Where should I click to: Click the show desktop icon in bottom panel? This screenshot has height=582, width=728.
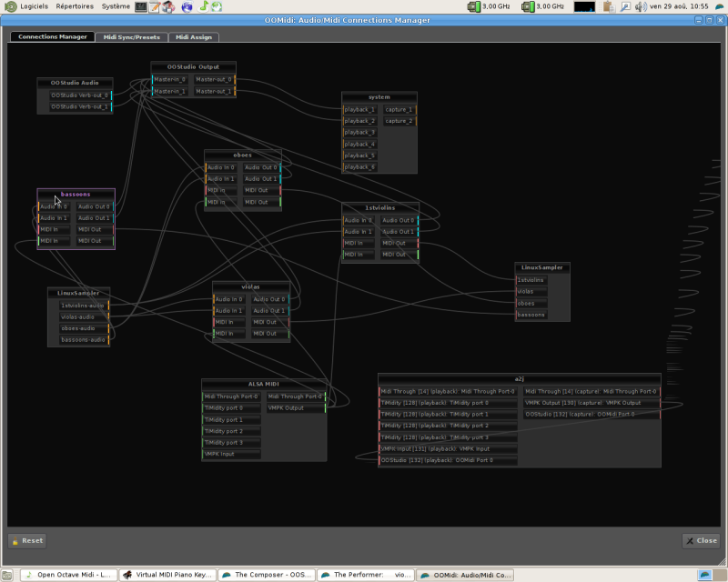click(x=9, y=575)
